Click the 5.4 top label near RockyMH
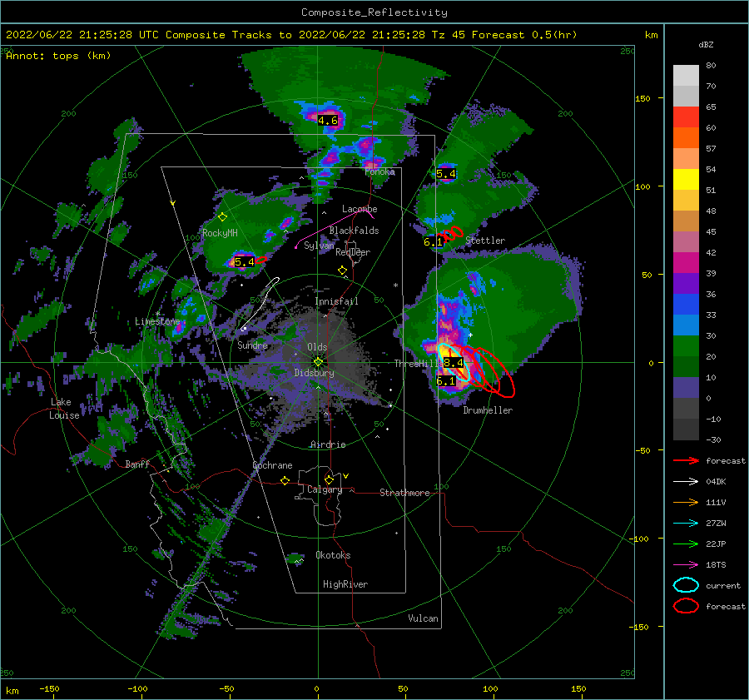Image resolution: width=749 pixels, height=700 pixels. point(245,262)
